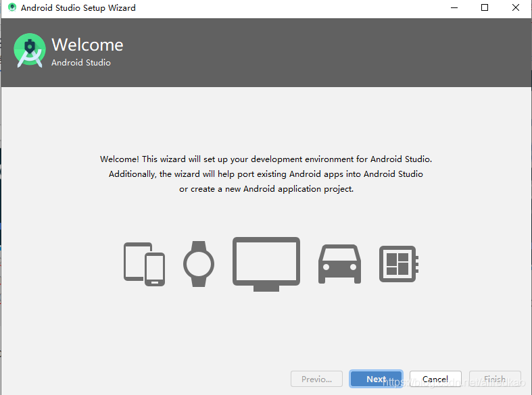Click the Android Things chip board icon
Viewport: 532px width, 395px height.
click(399, 264)
